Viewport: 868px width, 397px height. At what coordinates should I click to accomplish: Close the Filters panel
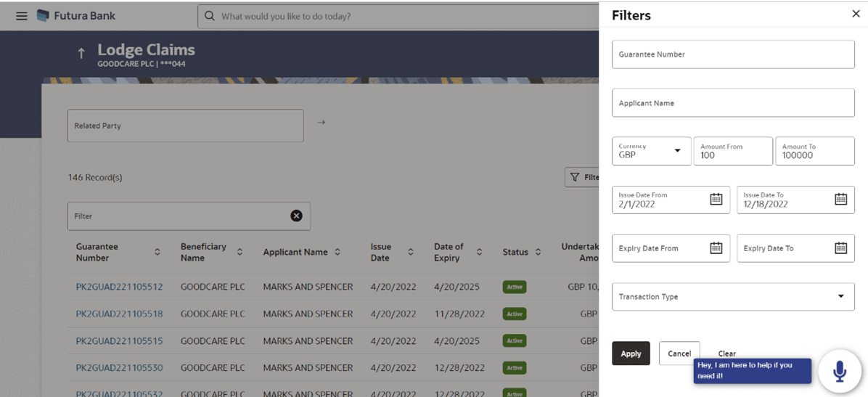coord(856,14)
